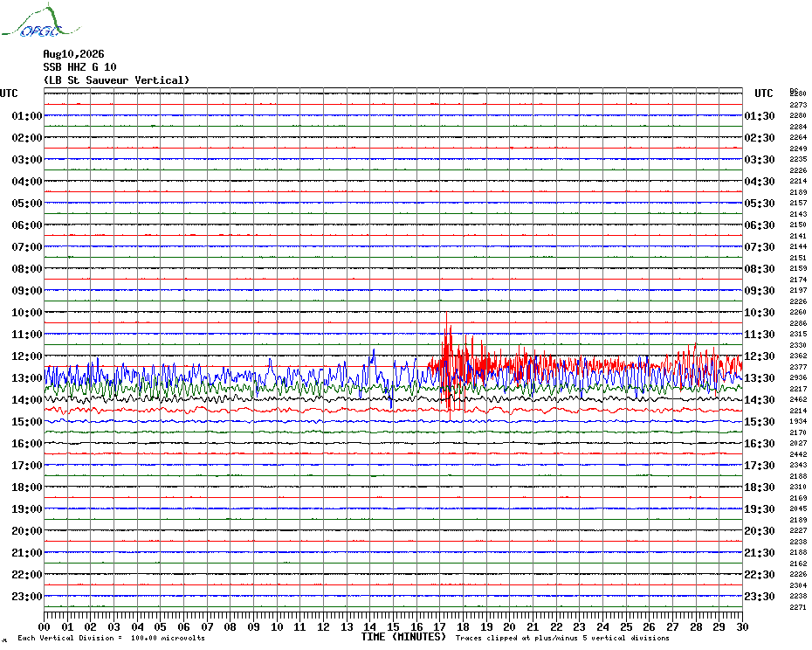The width and height of the screenshot is (812, 650).
Task: Click the 23:30 right-side label
Action: [x=760, y=597]
